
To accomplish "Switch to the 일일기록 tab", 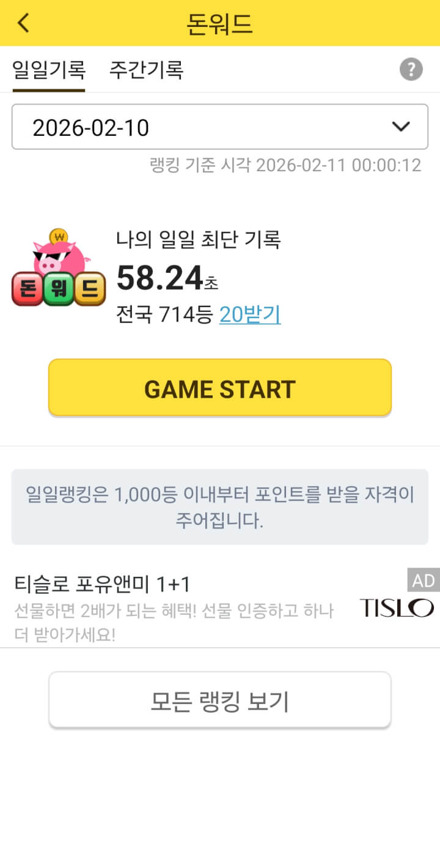I will pyautogui.click(x=49, y=69).
